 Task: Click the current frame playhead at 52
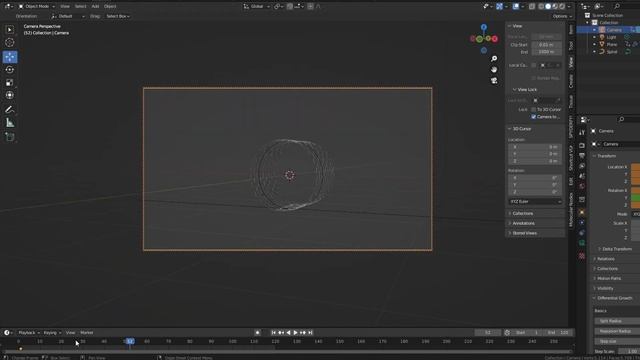point(130,341)
